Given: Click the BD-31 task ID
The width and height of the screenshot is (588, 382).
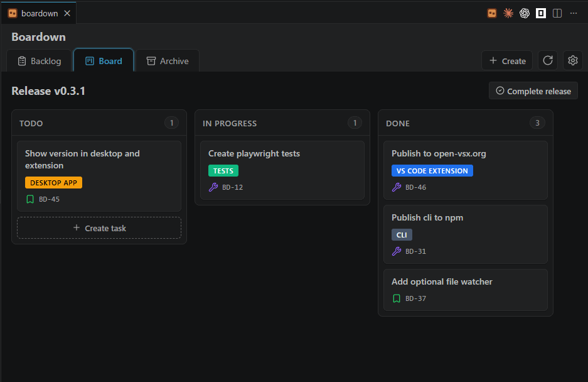Looking at the screenshot, I should point(416,252).
